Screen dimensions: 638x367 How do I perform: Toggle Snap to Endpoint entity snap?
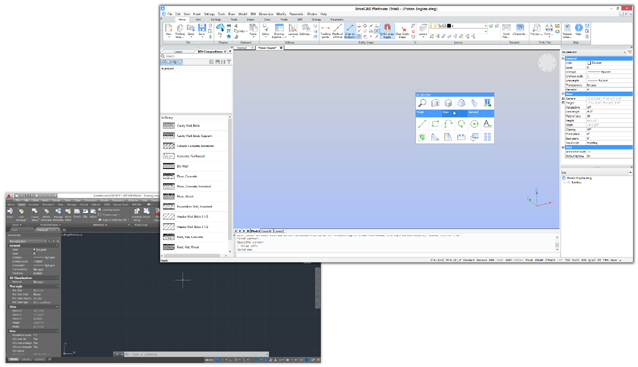coord(350,31)
